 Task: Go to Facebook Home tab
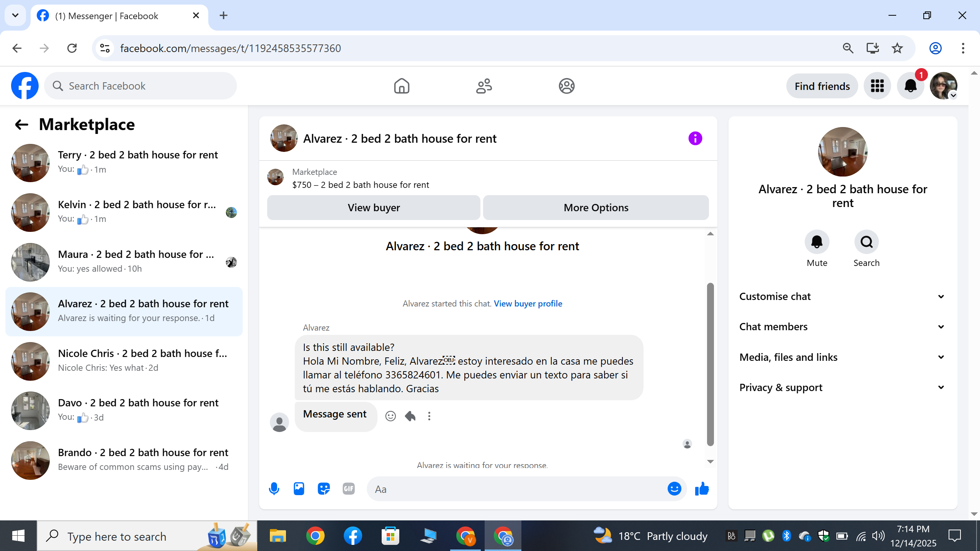click(402, 86)
